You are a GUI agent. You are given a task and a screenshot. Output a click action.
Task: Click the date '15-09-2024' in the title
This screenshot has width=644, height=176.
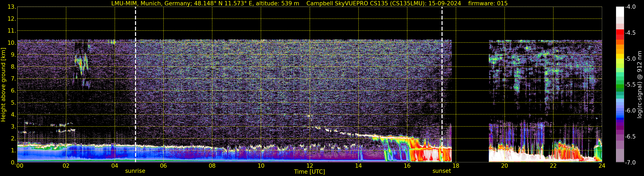coord(445,3)
